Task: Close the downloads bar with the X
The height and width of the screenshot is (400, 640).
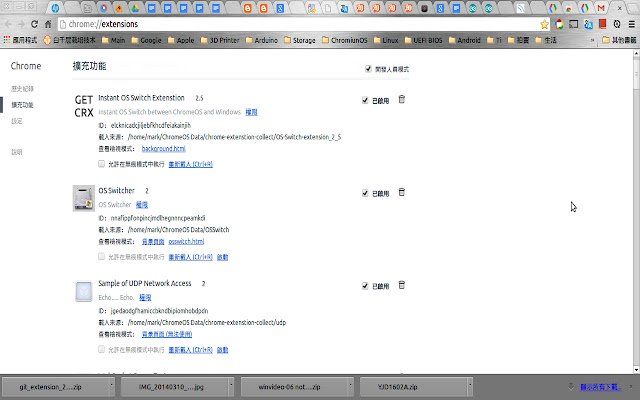Action: [x=631, y=387]
